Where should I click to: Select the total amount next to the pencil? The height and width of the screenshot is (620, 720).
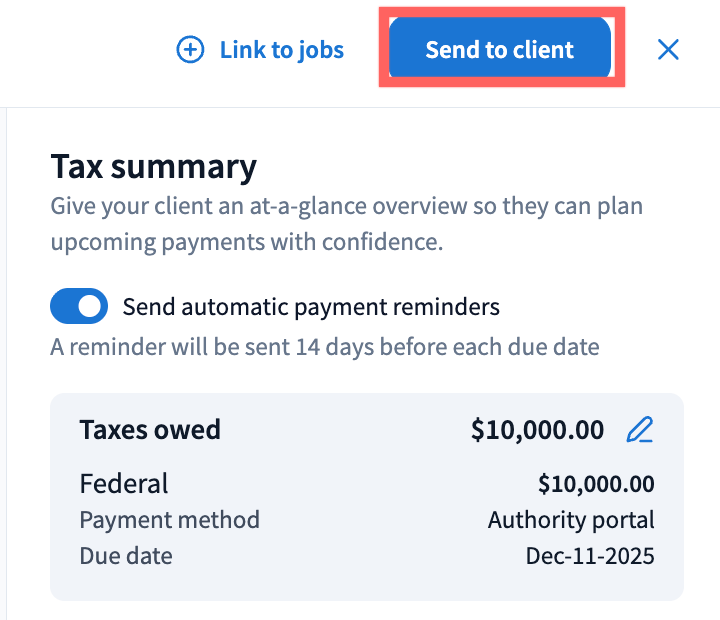click(x=537, y=430)
